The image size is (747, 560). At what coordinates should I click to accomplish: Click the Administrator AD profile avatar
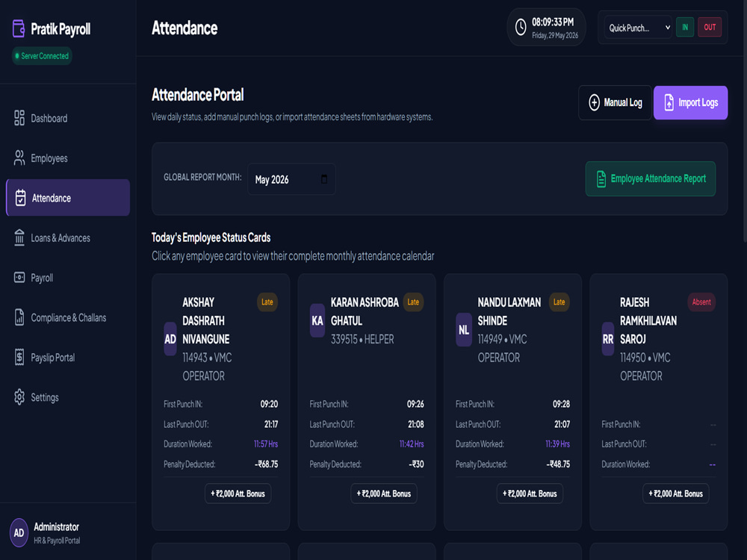[x=19, y=533]
